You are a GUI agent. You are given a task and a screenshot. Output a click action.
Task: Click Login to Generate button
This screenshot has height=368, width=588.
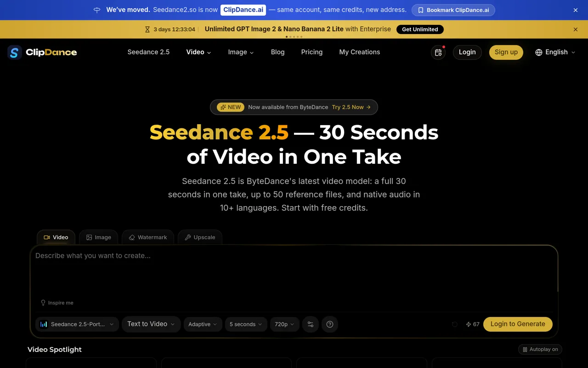518,324
